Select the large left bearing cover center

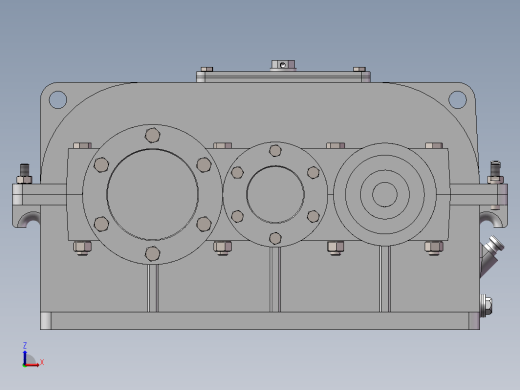[152, 194]
